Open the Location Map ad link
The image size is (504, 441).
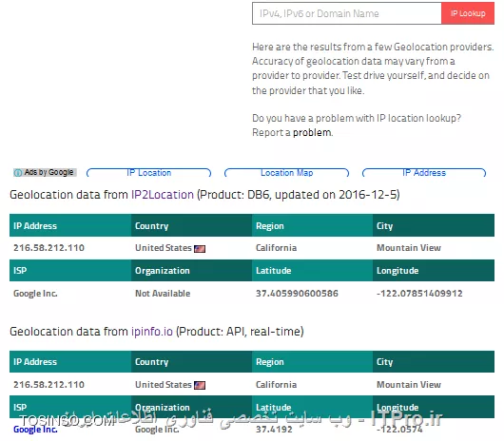[x=287, y=173]
